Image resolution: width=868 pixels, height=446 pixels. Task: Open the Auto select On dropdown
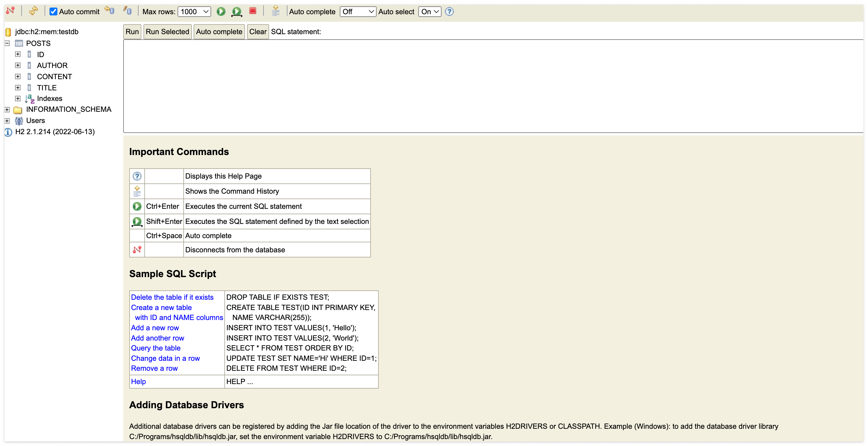click(429, 11)
